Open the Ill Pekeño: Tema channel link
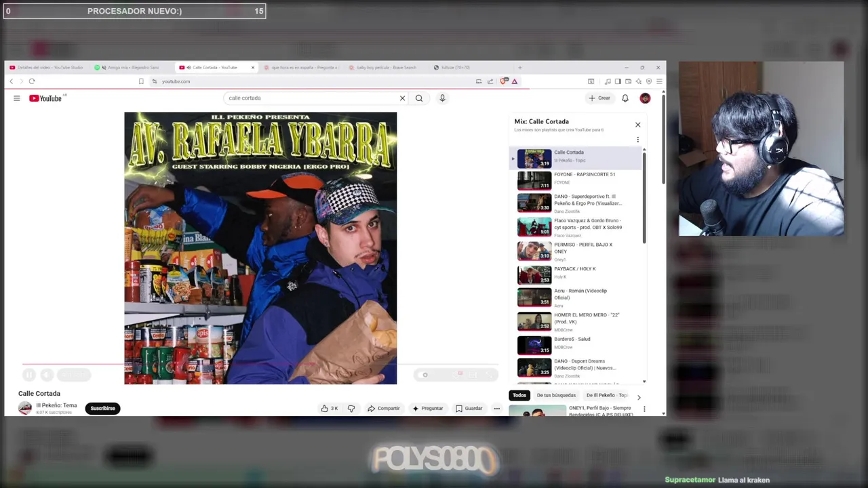 click(x=56, y=405)
